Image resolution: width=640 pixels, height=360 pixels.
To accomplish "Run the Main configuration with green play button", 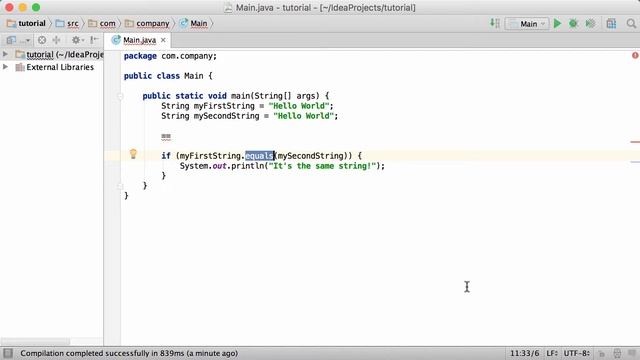I will point(557,24).
